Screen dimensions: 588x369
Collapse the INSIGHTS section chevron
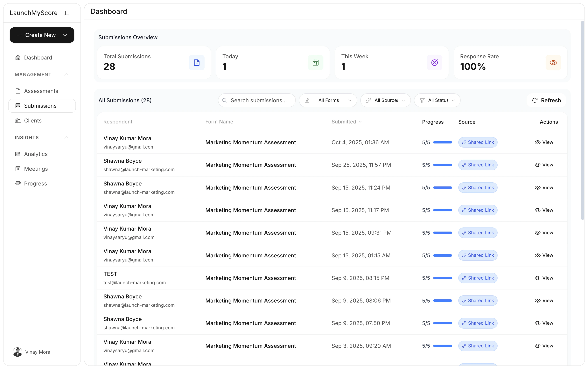pyautogui.click(x=66, y=137)
